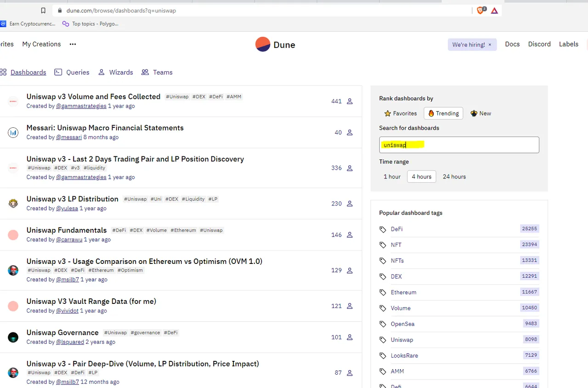Click the Teams people icon

(x=145, y=72)
